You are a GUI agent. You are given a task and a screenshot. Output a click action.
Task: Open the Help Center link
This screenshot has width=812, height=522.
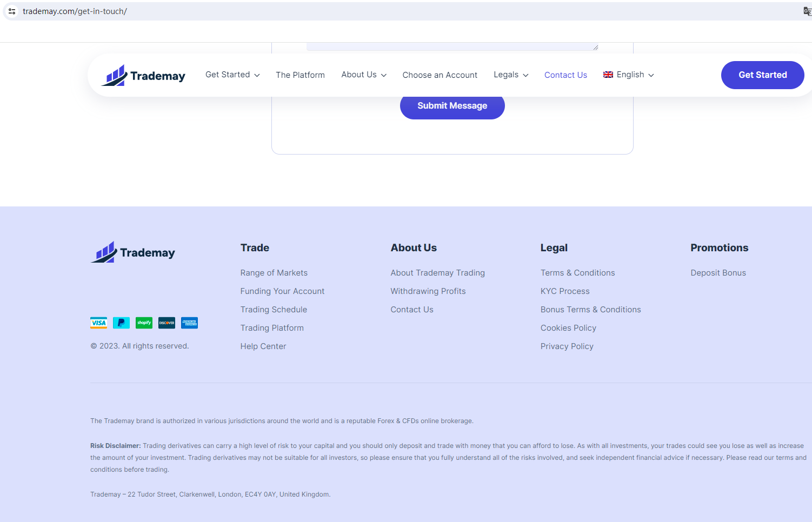(x=263, y=346)
